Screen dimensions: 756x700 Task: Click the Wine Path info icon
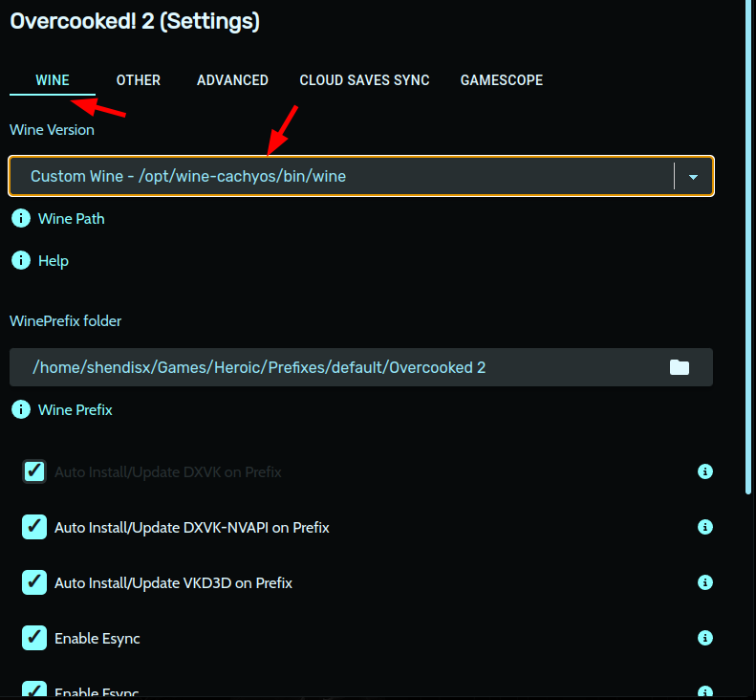(x=21, y=219)
